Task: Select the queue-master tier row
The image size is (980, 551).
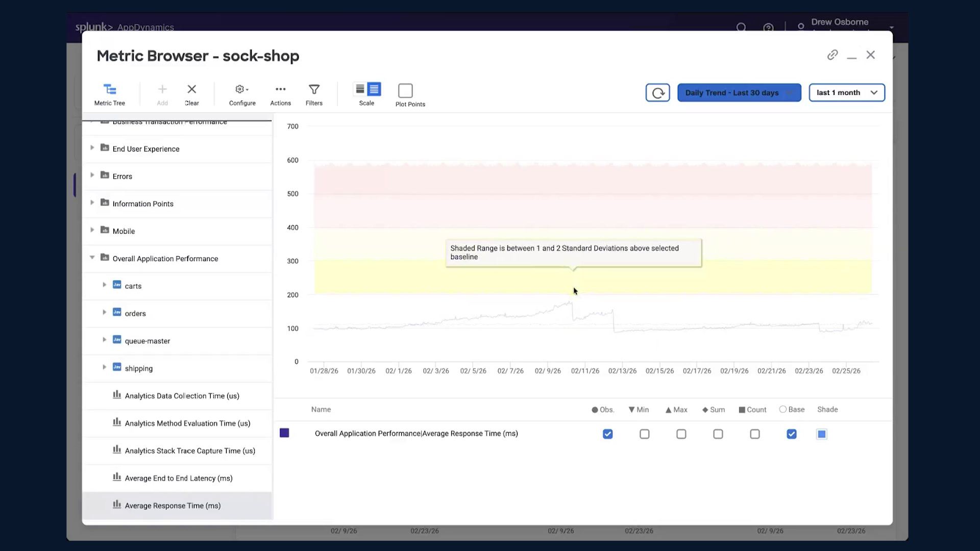Action: [x=177, y=341]
